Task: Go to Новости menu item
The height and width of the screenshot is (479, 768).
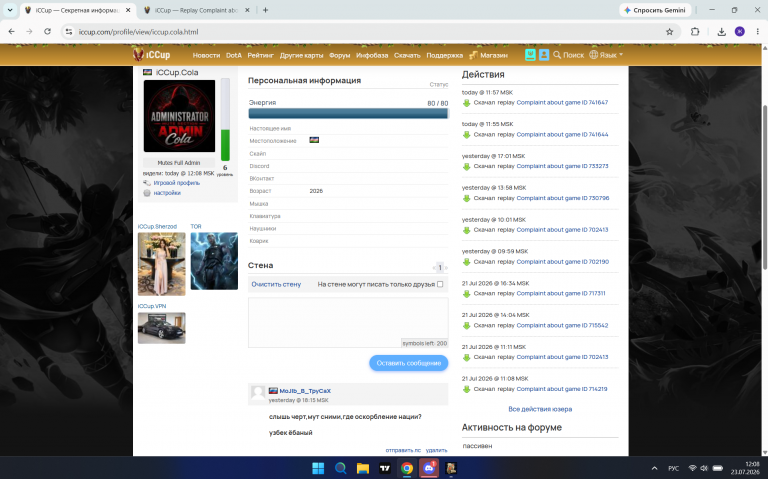Action: tap(206, 55)
